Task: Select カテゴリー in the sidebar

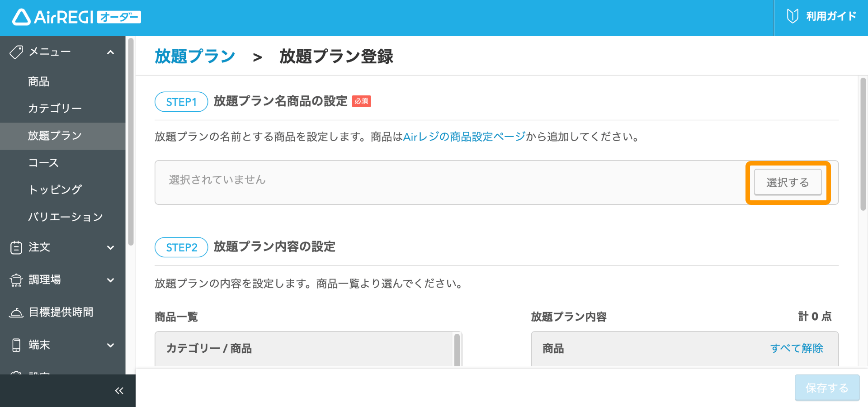Action: click(x=55, y=109)
